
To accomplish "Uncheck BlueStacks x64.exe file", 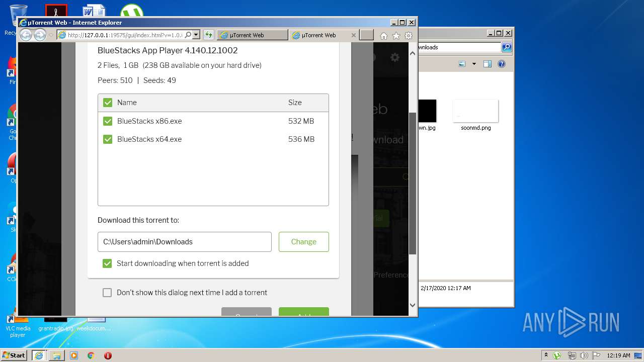I will coord(108,139).
